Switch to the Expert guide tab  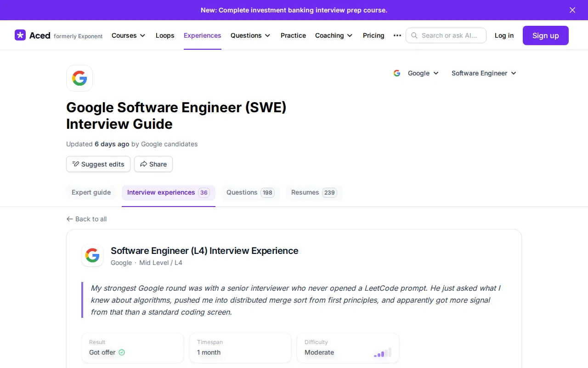pyautogui.click(x=91, y=192)
